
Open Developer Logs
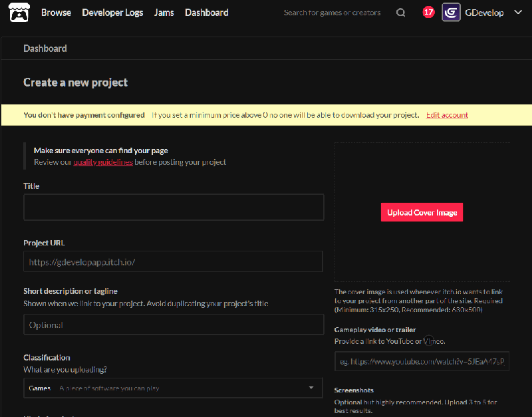[112, 12]
